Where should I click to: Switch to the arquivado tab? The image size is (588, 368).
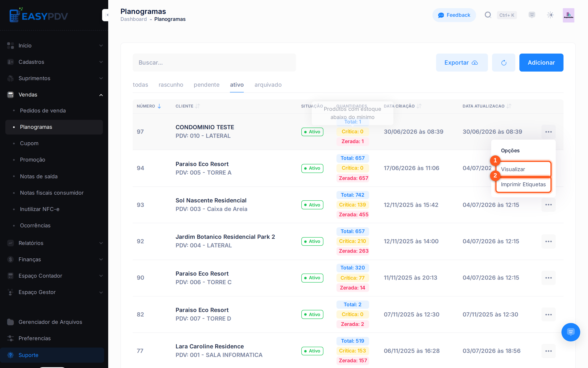point(268,85)
